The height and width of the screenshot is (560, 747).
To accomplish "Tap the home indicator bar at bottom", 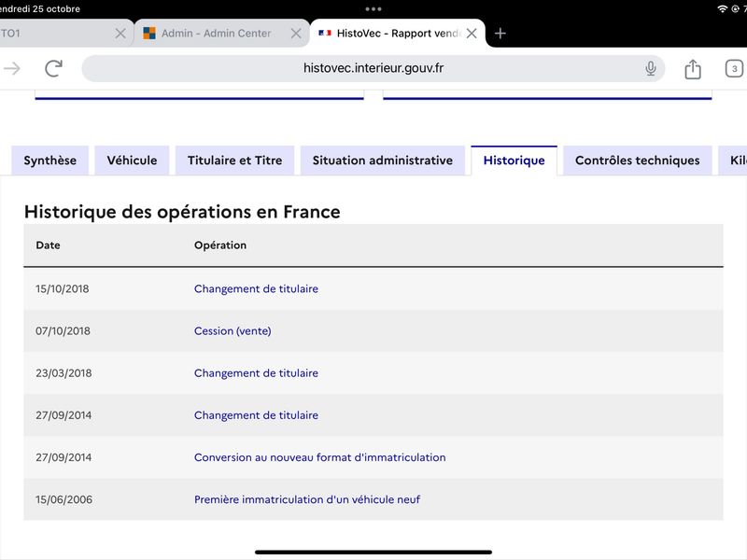I will click(373, 553).
